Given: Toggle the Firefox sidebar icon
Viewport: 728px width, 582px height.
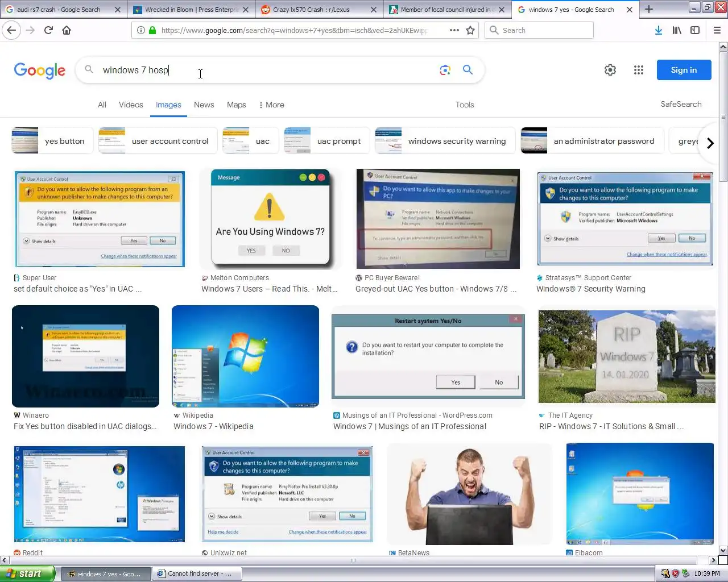Looking at the screenshot, I should point(695,30).
